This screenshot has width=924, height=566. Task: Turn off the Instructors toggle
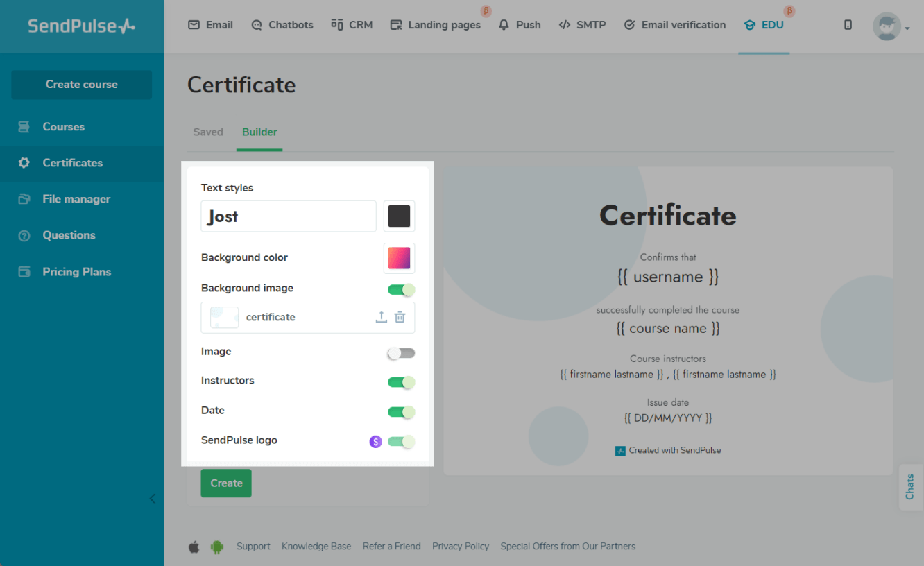coord(401,382)
